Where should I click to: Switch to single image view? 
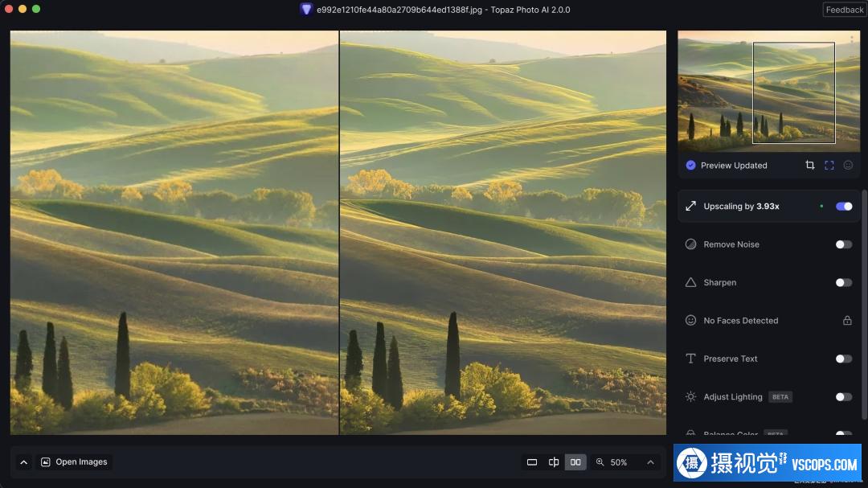pos(532,462)
